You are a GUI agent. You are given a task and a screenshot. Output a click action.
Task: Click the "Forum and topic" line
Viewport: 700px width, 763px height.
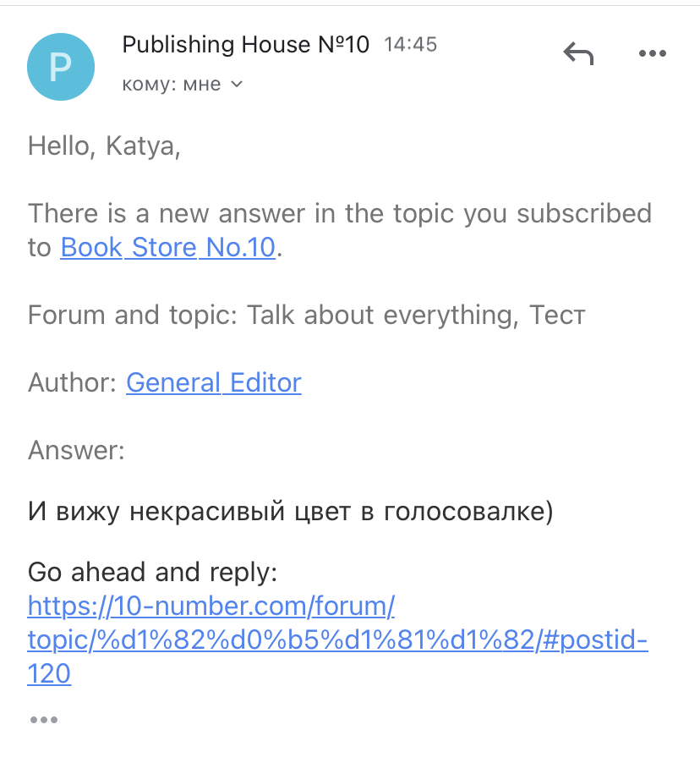point(135,316)
